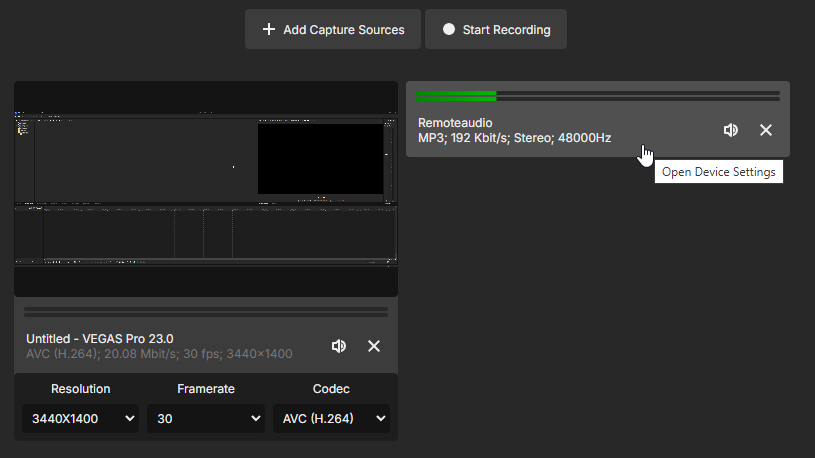Click the green Remoteaudio level meter
This screenshot has width=815, height=458.
click(456, 96)
